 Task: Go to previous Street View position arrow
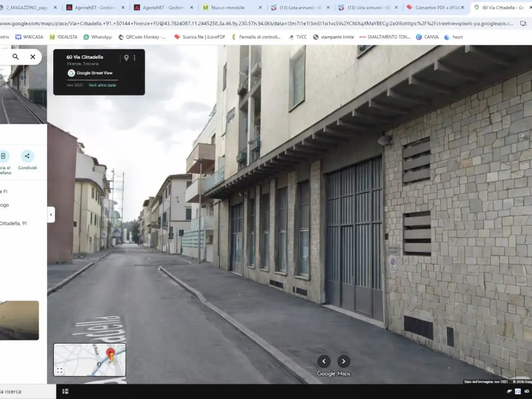324,361
